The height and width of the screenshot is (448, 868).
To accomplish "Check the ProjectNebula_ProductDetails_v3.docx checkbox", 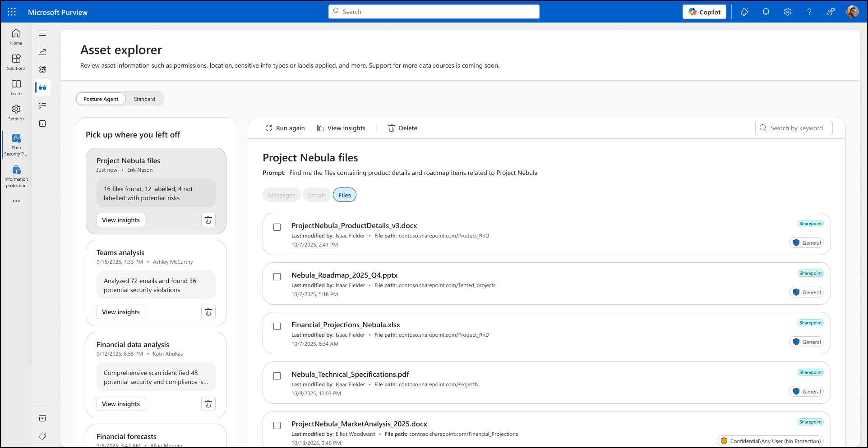I will tap(277, 227).
